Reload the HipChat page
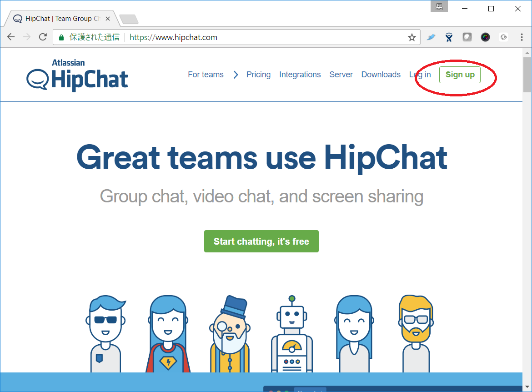 (43, 37)
